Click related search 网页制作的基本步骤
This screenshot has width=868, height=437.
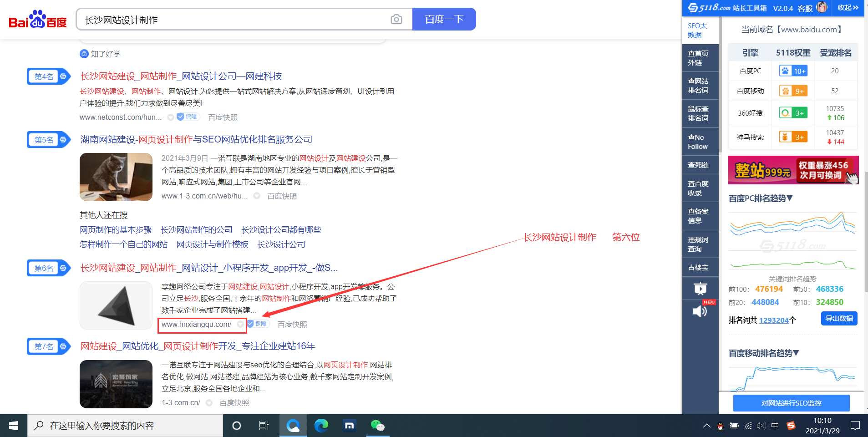point(116,230)
